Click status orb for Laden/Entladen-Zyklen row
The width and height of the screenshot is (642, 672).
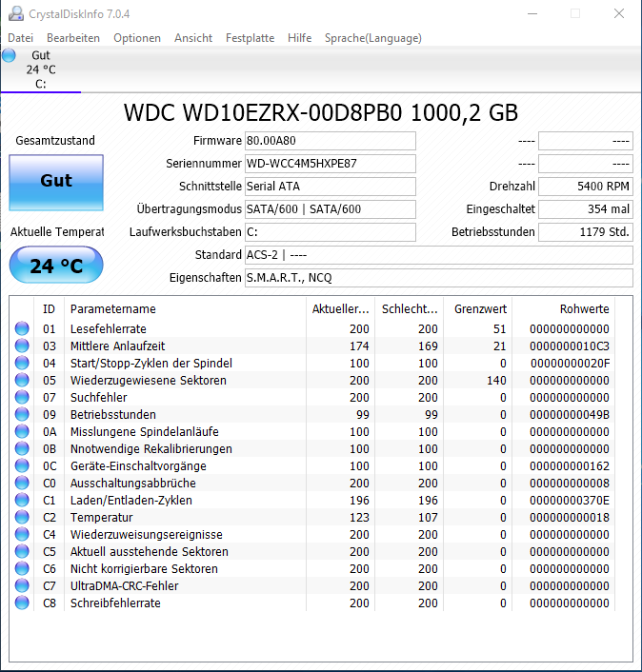click(22, 500)
